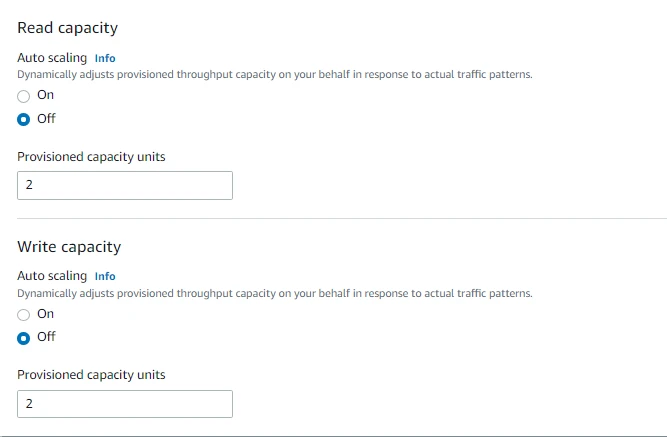This screenshot has height=437, width=667.
Task: Select the Off radio under Read capacity
Action: [24, 119]
